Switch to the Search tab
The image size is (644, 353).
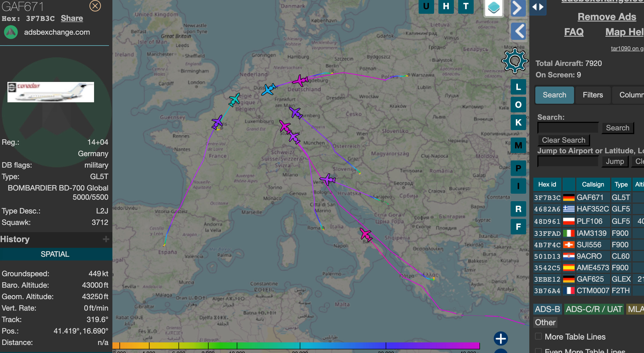[555, 95]
